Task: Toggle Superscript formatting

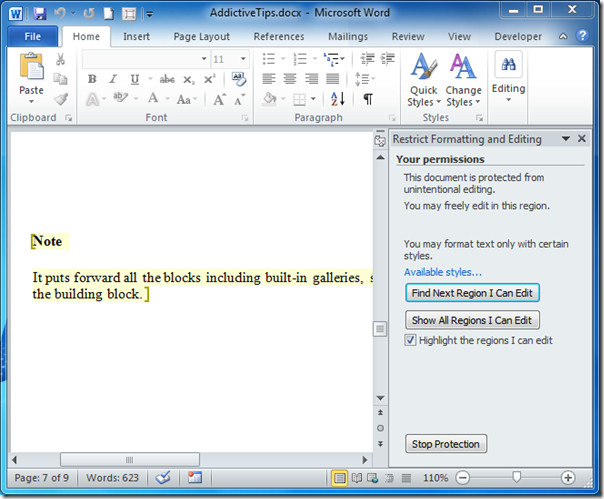Action: [x=210, y=79]
